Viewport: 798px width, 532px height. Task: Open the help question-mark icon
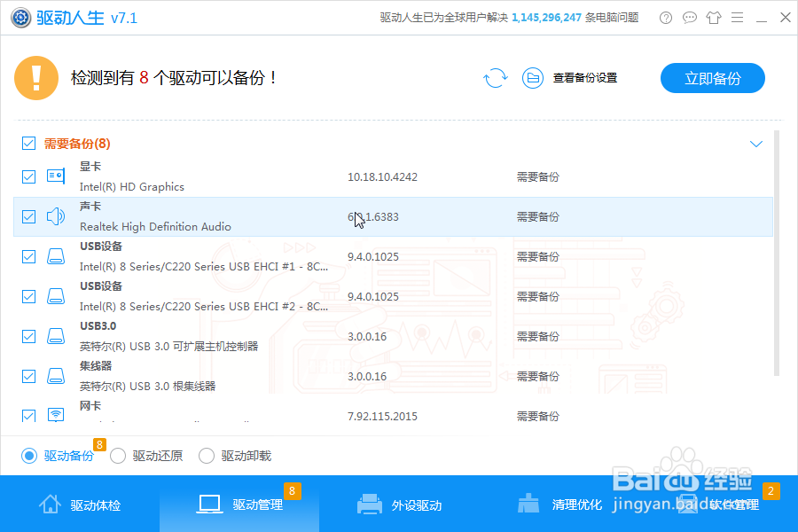click(x=666, y=18)
